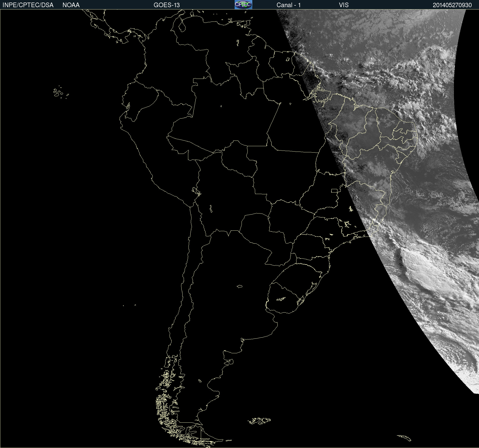Select the INPE/CPTEC/DSA header text

[x=28, y=5]
